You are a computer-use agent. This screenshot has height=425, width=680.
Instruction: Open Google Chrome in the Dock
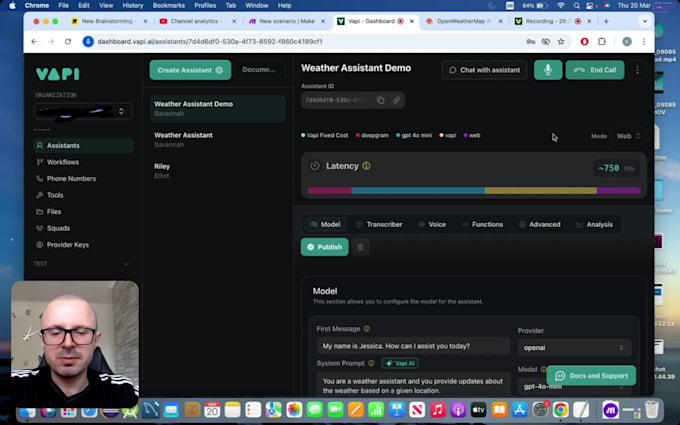tap(560, 409)
